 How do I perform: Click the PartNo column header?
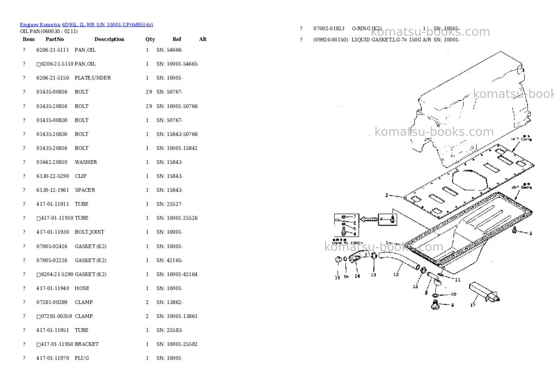click(55, 39)
